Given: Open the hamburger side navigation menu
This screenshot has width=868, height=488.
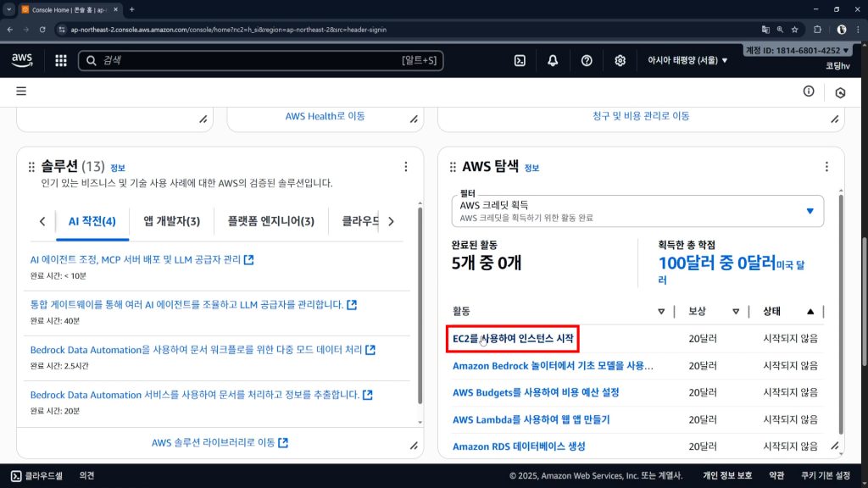Looking at the screenshot, I should pyautogui.click(x=21, y=91).
